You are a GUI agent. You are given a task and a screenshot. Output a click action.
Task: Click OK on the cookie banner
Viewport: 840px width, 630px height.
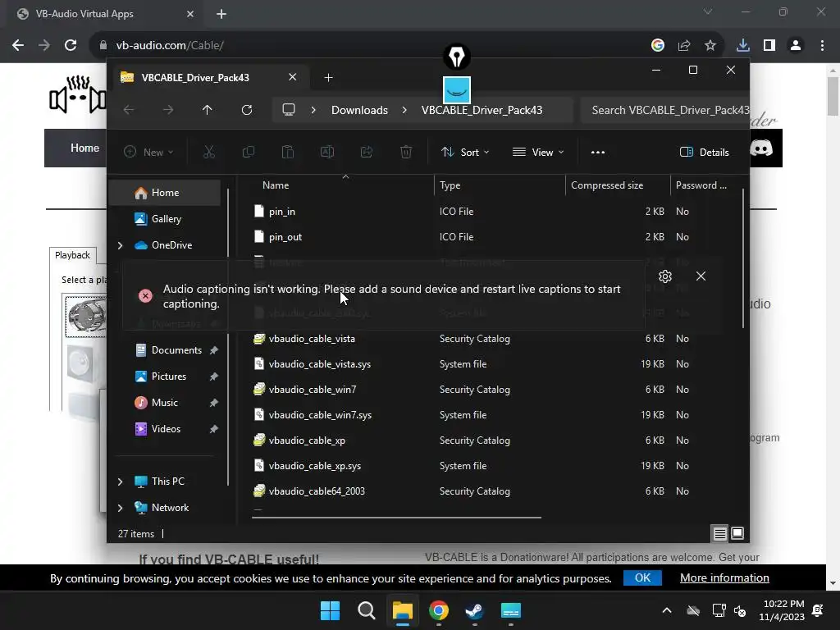pyautogui.click(x=642, y=578)
